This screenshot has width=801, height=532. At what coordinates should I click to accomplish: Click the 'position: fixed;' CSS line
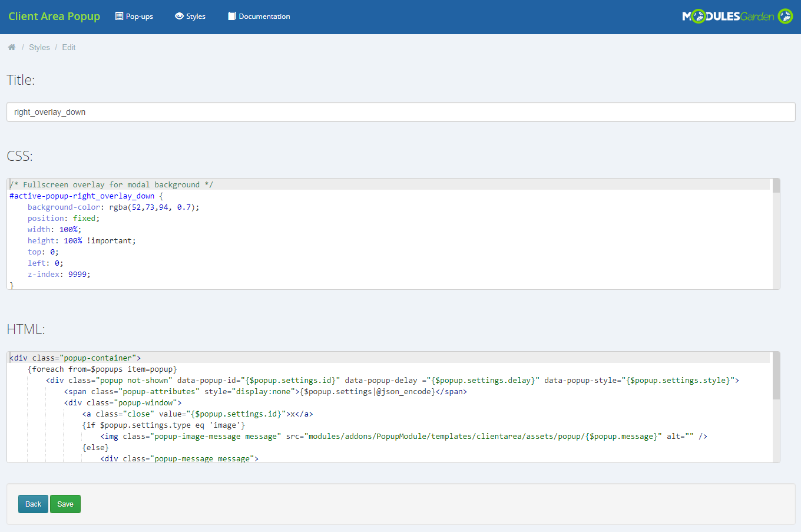64,218
